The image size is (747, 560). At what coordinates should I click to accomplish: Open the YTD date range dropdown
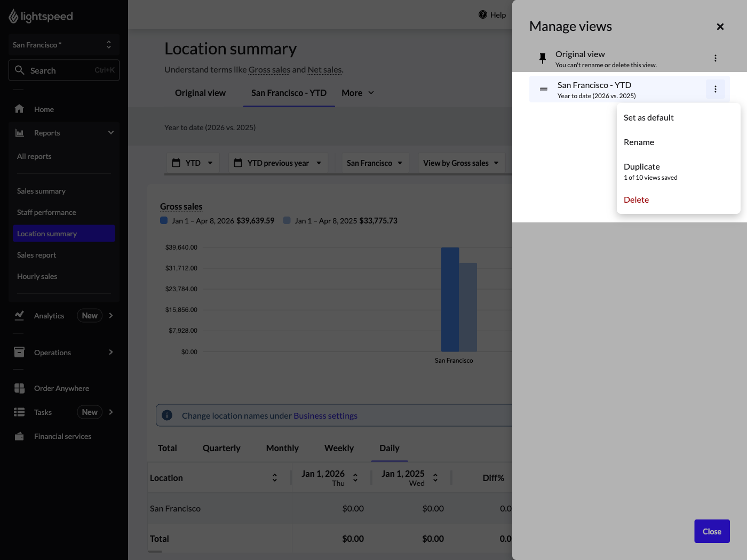pyautogui.click(x=193, y=163)
